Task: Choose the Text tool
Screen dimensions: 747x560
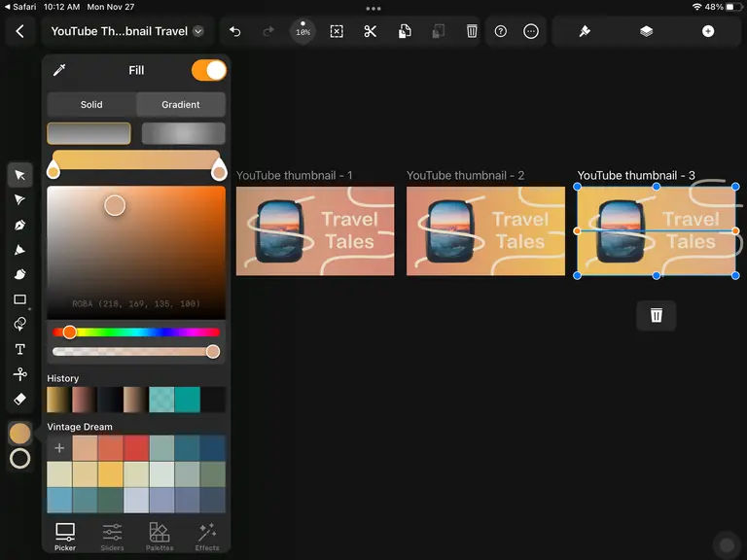Action: point(20,350)
